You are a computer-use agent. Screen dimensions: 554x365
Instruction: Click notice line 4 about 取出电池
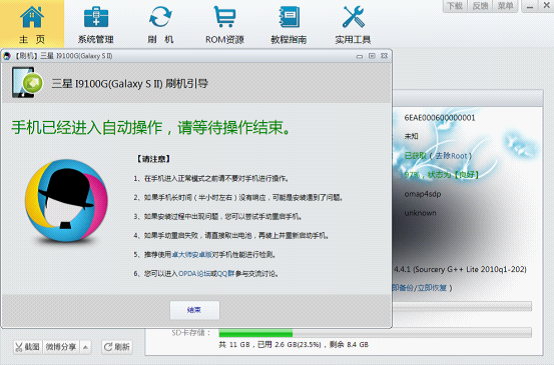(231, 235)
